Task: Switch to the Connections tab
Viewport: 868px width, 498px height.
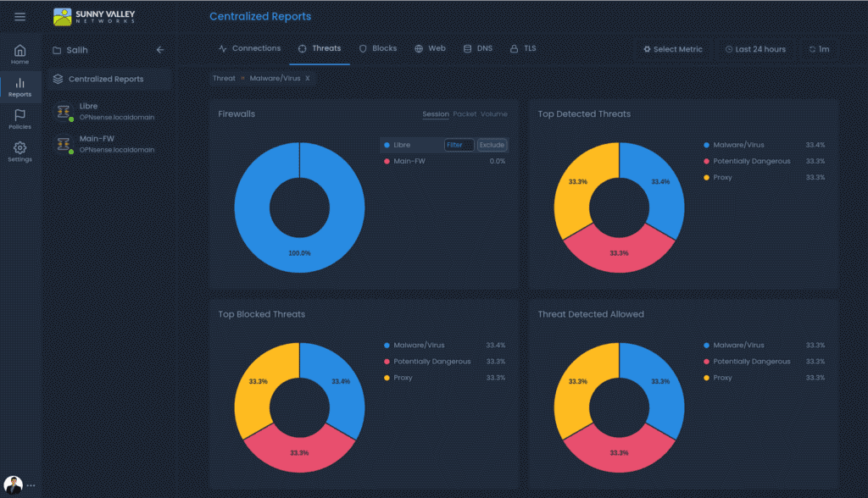Action: [250, 48]
